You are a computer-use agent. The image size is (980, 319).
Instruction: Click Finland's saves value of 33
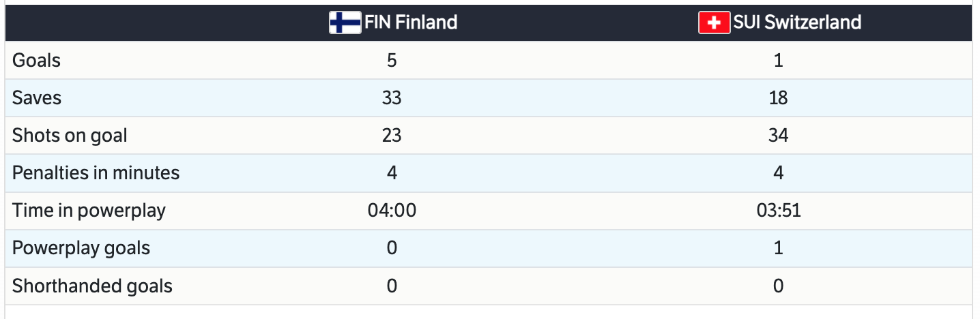pos(392,98)
